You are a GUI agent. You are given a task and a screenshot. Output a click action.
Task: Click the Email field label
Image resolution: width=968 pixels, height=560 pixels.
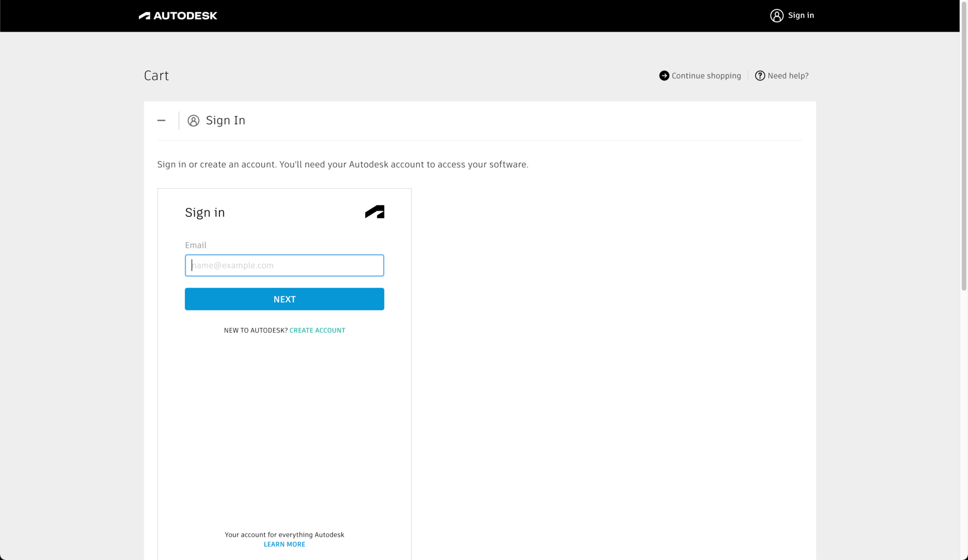click(x=196, y=245)
